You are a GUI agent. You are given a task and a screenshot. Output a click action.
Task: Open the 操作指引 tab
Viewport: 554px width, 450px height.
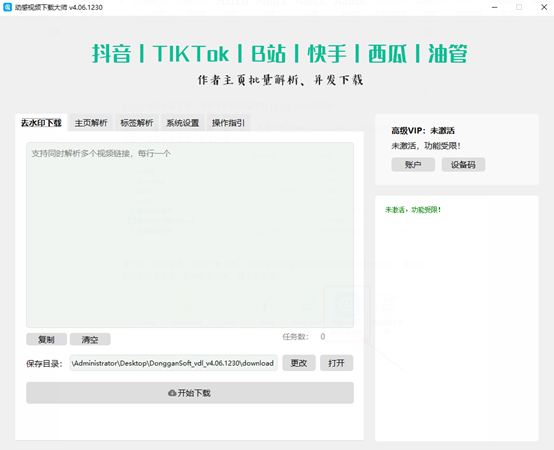coord(228,123)
